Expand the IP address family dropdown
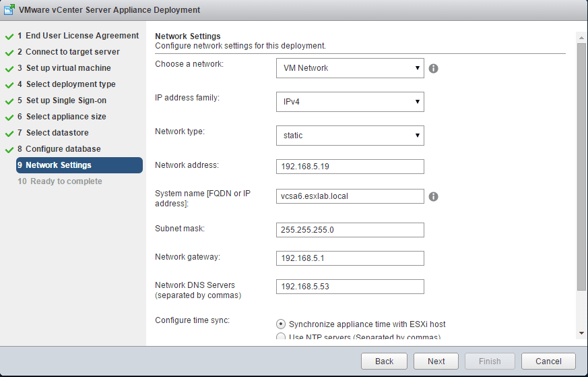Image resolution: width=588 pixels, height=377 pixels. pos(350,102)
